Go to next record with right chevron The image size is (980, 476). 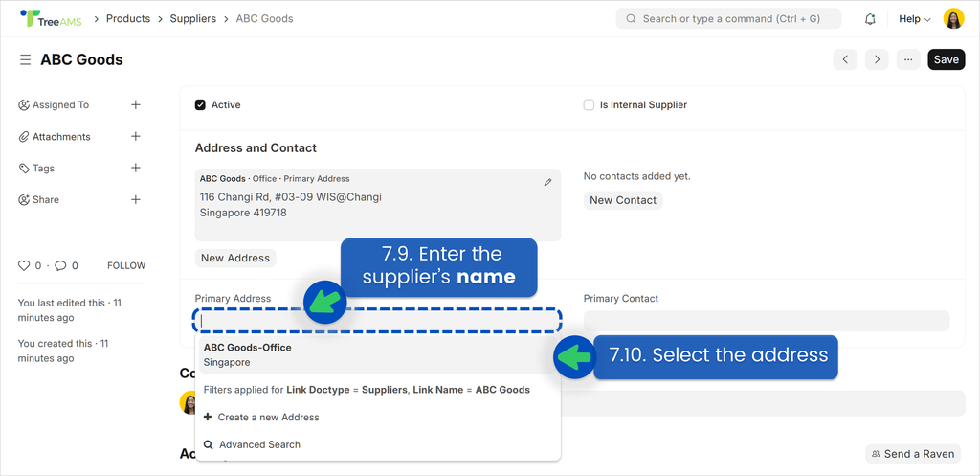click(x=877, y=59)
